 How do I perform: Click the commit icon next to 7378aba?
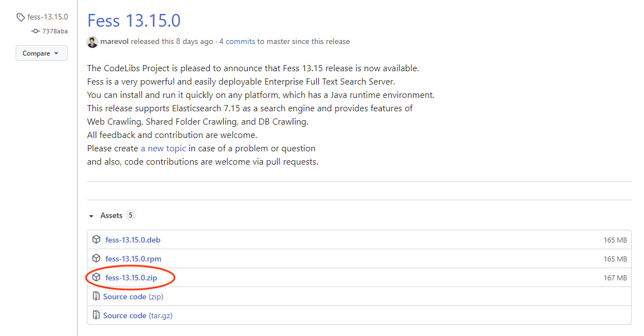(36, 31)
